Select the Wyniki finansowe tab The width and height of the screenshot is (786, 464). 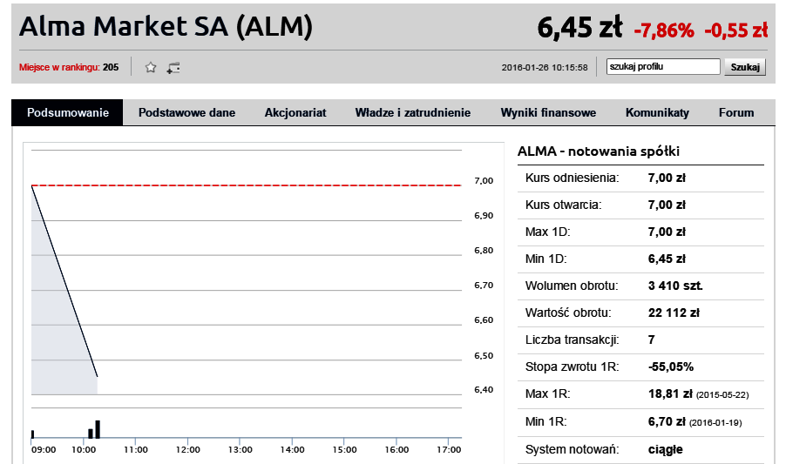(548, 113)
